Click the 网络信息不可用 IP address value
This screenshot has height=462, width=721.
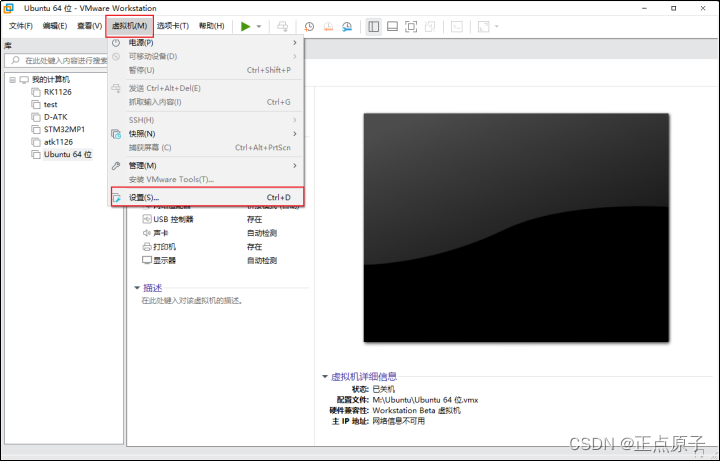(398, 421)
